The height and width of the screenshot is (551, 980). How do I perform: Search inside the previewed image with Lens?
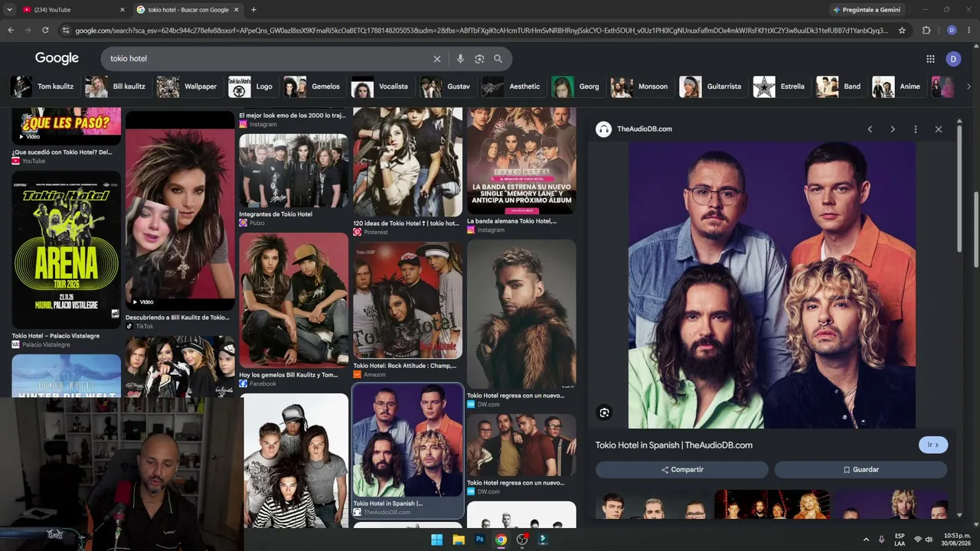(x=604, y=413)
